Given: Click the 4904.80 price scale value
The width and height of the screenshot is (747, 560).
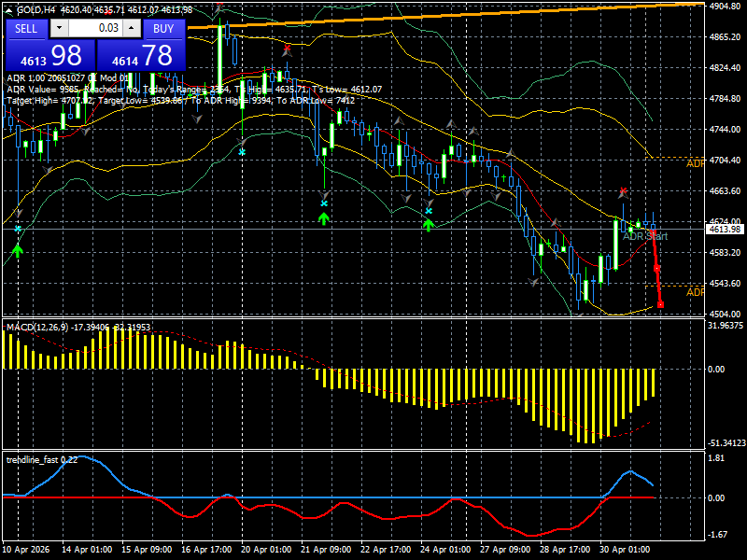Looking at the screenshot, I should (x=725, y=7).
